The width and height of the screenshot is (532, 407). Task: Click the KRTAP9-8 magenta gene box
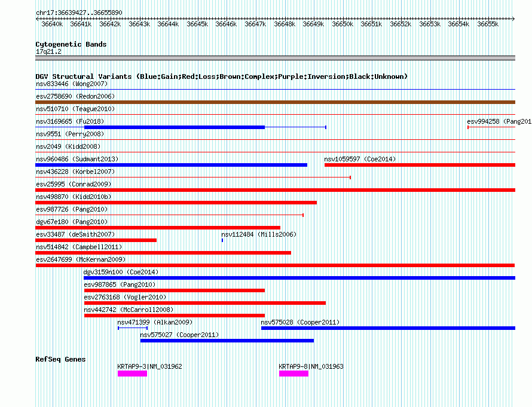pos(294,374)
